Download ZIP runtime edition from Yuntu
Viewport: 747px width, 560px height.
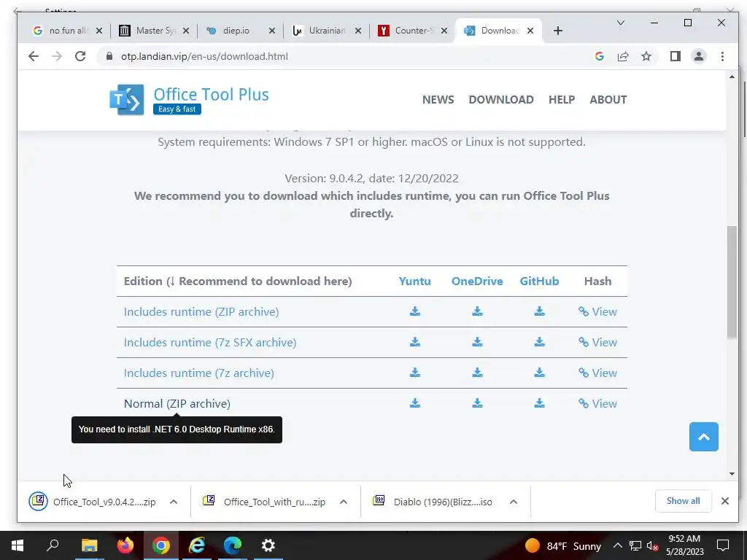click(415, 311)
